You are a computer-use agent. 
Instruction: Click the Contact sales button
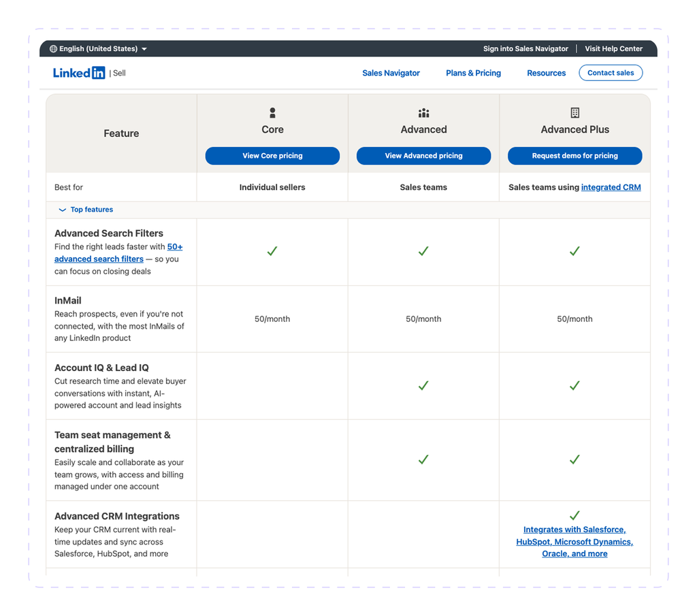[x=611, y=73]
